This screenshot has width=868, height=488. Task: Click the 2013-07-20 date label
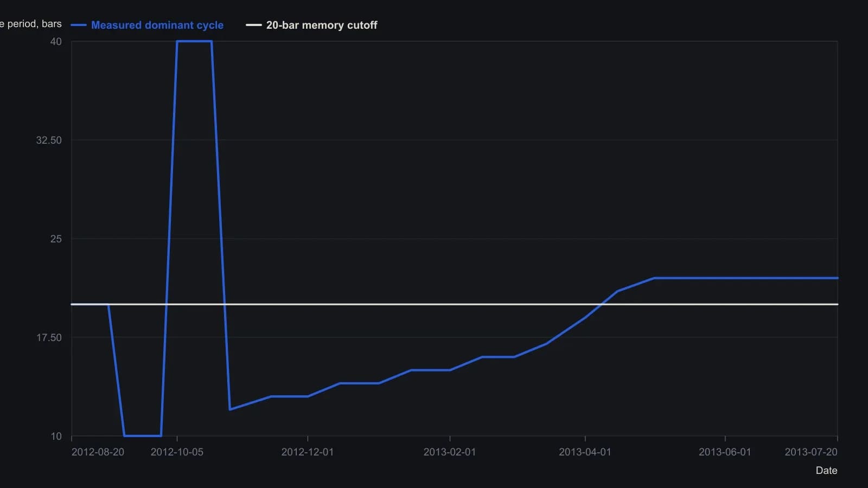(x=811, y=452)
